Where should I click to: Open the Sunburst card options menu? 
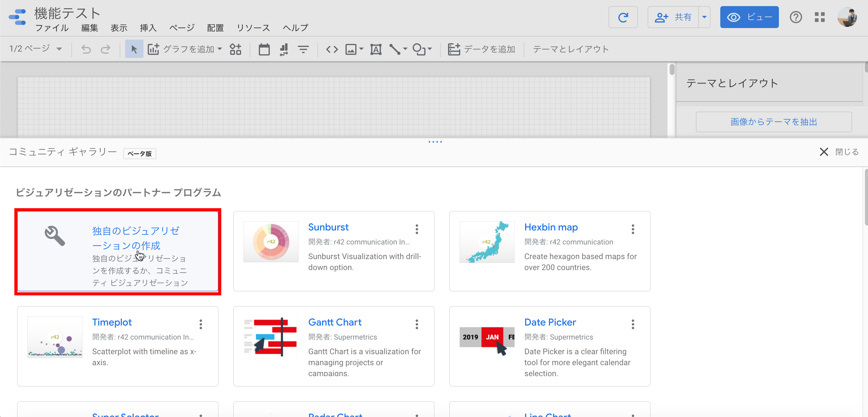[x=417, y=229]
